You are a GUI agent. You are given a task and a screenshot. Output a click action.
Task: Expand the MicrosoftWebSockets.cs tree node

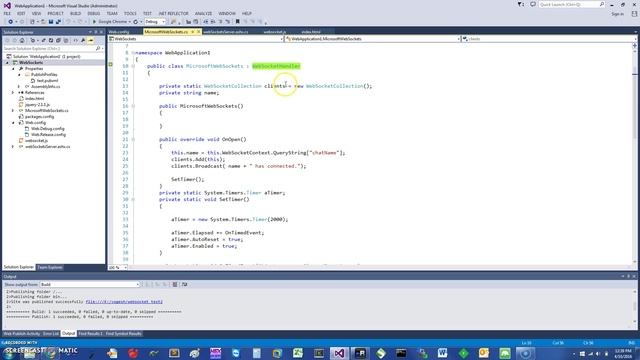click(x=13, y=111)
